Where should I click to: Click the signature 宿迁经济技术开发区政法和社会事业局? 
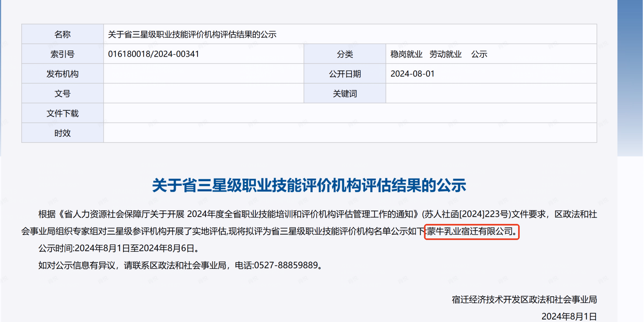(524, 299)
